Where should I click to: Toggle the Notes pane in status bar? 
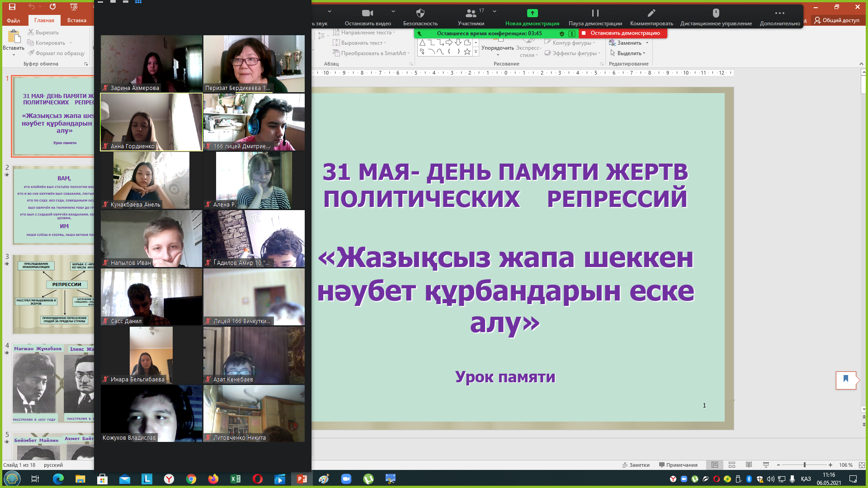(636, 465)
